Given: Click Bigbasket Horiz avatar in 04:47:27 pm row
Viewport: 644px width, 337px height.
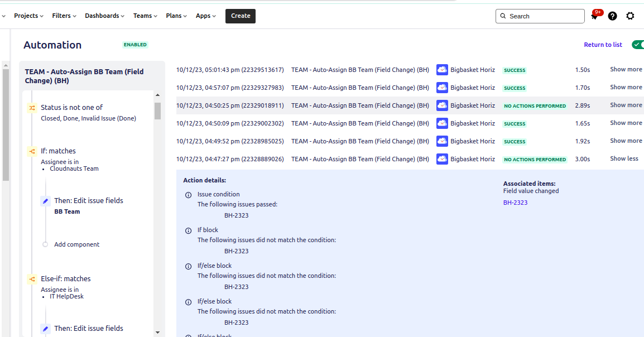Looking at the screenshot, I should pyautogui.click(x=442, y=159).
